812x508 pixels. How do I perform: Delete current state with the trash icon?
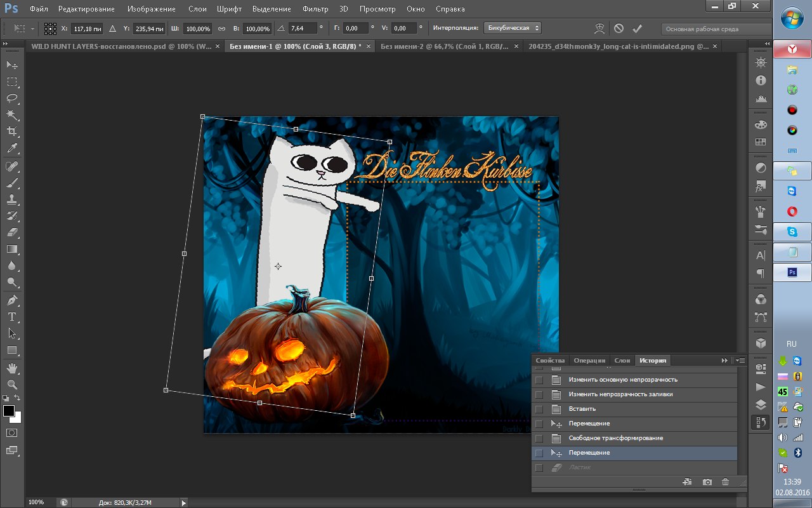pos(726,483)
